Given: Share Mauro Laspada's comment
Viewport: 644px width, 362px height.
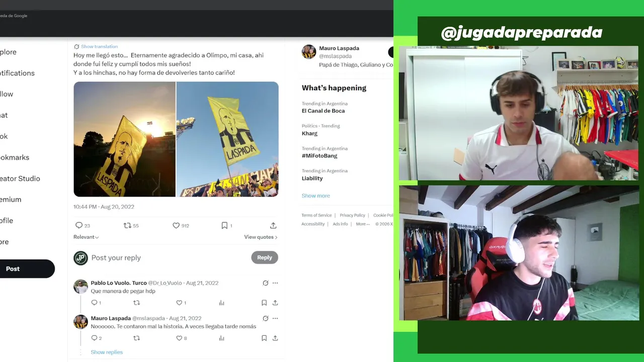Looking at the screenshot, I should click(x=275, y=338).
